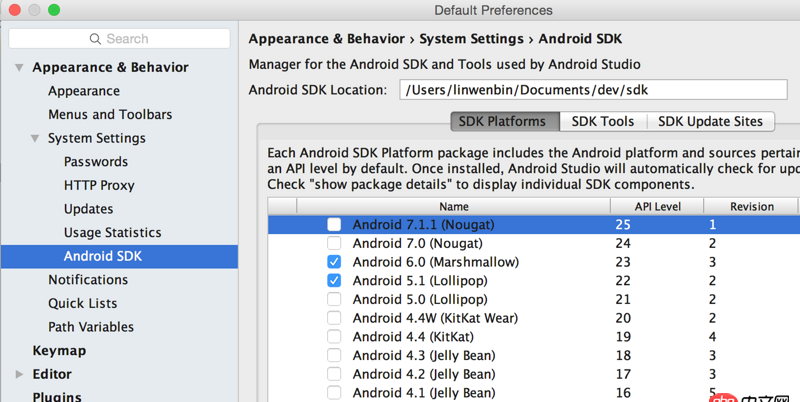Select Editor in the sidebar
Screen dimensions: 800x402
coord(52,374)
